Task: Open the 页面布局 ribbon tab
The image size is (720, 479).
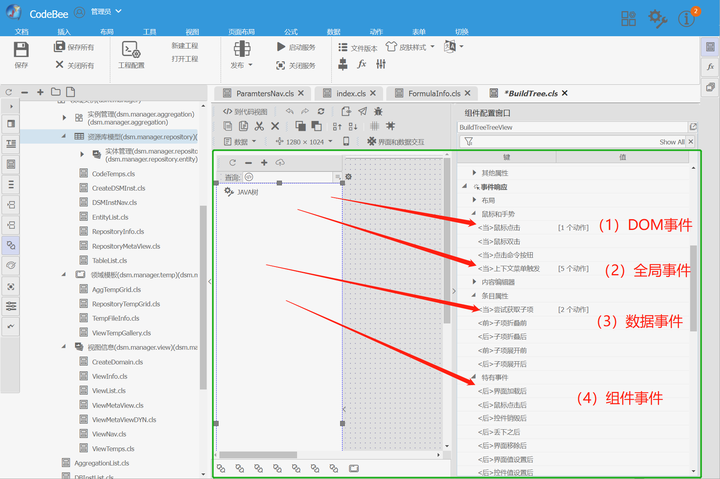Action: [242, 32]
